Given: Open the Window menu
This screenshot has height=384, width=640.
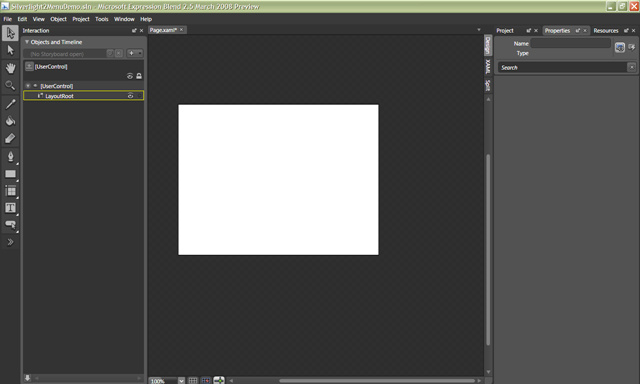Looking at the screenshot, I should point(124,19).
